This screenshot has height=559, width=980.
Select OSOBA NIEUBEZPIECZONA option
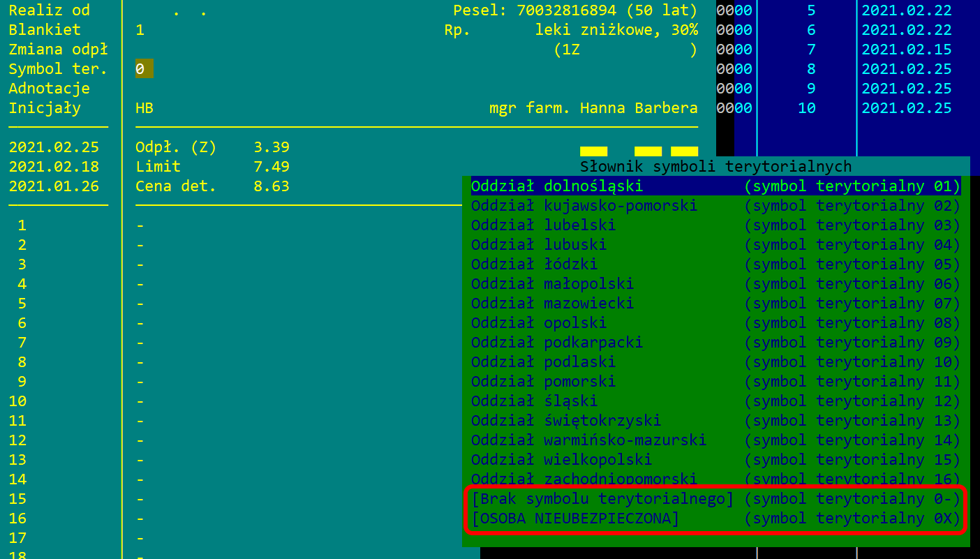point(715,519)
